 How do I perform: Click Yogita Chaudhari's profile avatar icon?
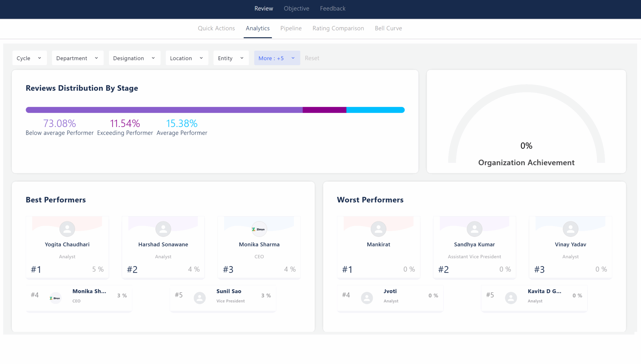point(67,229)
